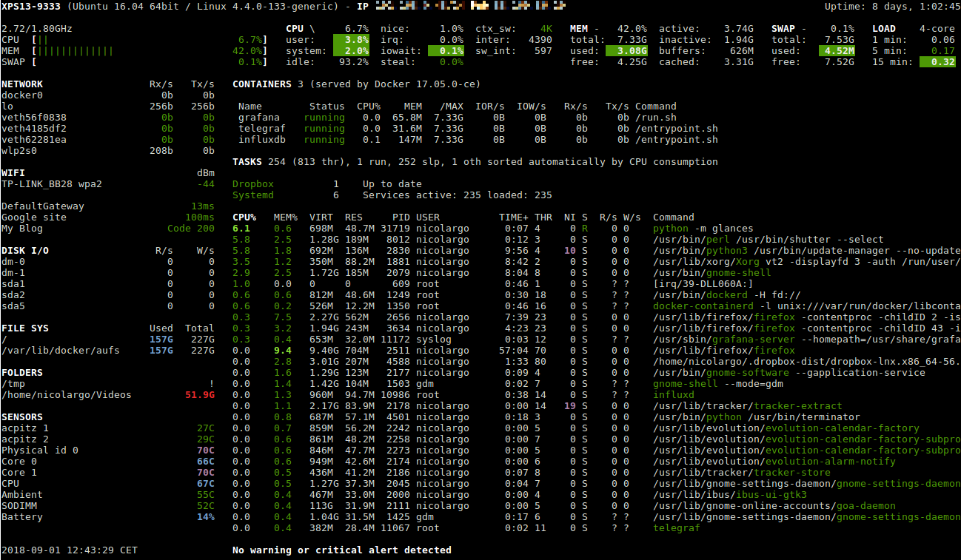Click the /home/nicolargo/Videos 51.9G folder entry
961x560 pixels.
point(108,395)
